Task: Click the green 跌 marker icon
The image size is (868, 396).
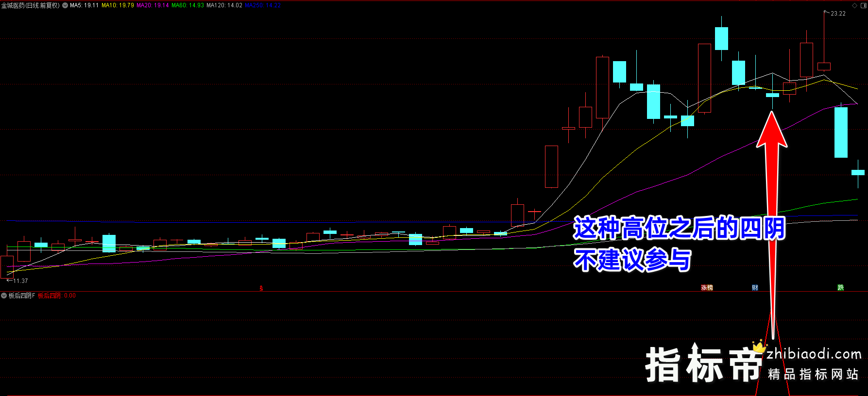Action: (x=840, y=288)
